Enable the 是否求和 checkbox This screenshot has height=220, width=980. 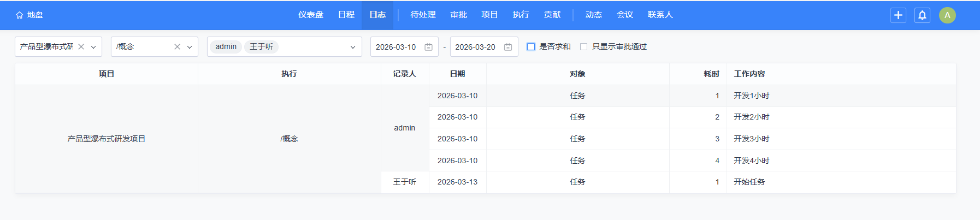pyautogui.click(x=531, y=47)
